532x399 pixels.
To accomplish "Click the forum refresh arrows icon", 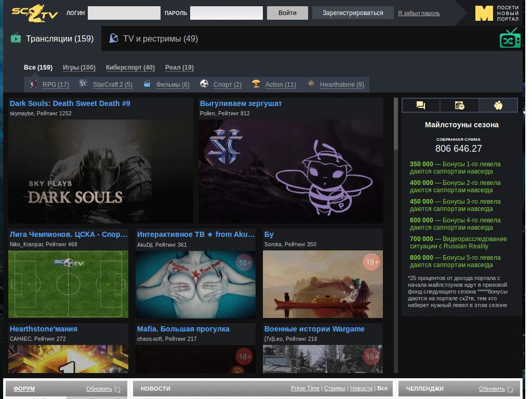I will pyautogui.click(x=118, y=390).
